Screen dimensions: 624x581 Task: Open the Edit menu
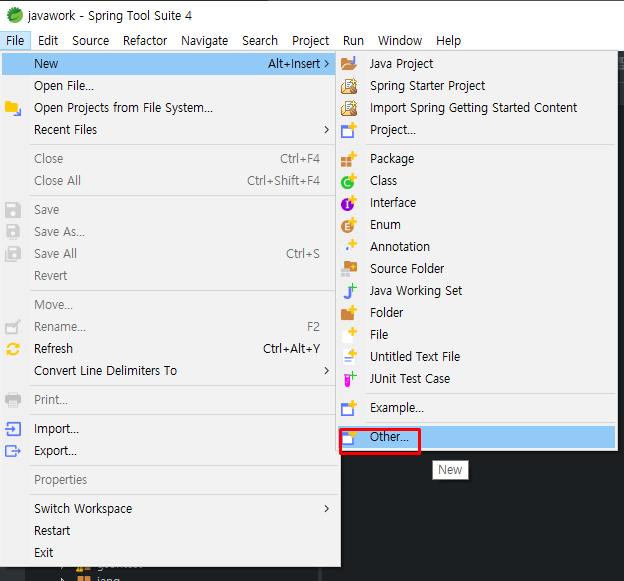point(48,41)
